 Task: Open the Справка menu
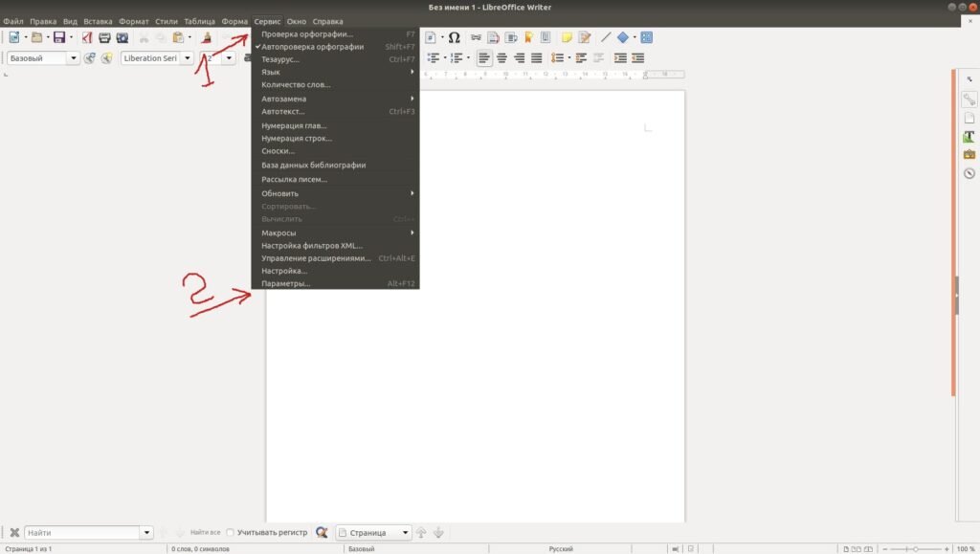tap(327, 21)
